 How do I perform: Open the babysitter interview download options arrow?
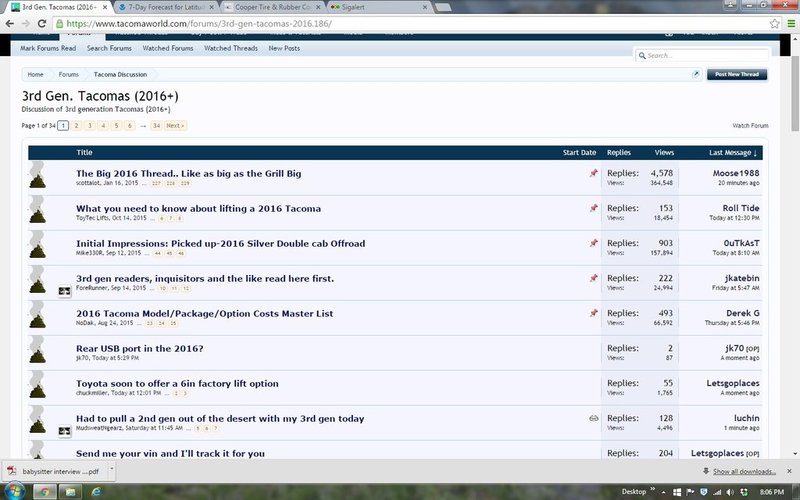point(112,468)
